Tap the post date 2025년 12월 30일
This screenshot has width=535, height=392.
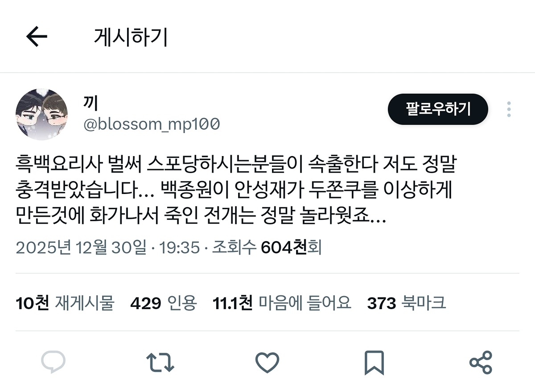point(81,247)
